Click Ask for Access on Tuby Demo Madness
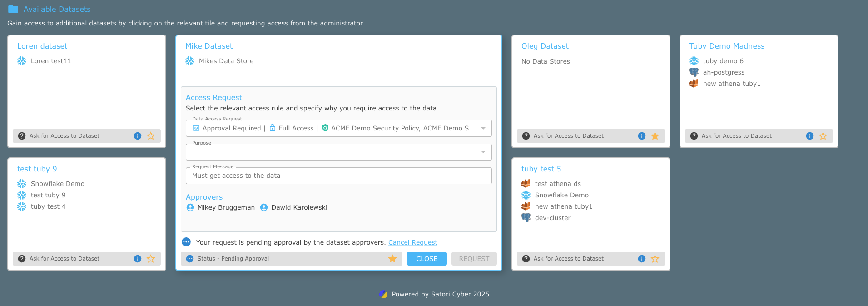This screenshot has height=306, width=868. click(737, 136)
